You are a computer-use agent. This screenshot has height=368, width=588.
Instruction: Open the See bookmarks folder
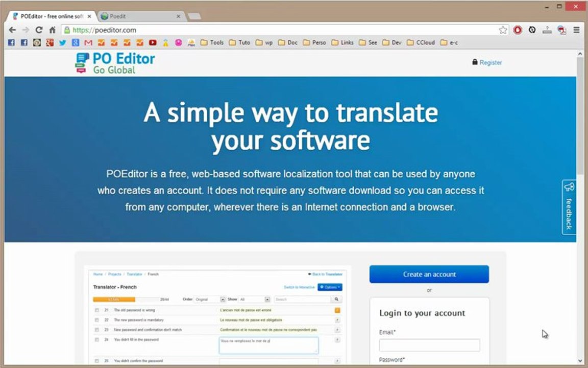tap(368, 42)
